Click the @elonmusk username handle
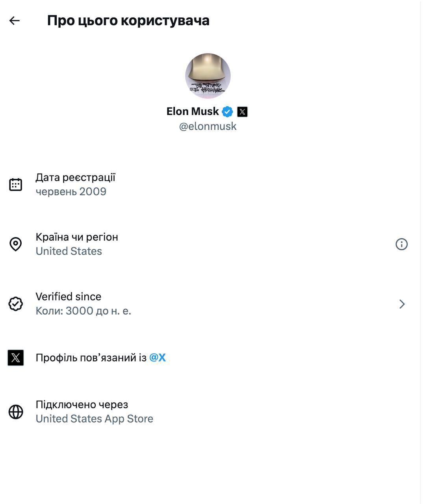This screenshot has width=423, height=504. (208, 126)
